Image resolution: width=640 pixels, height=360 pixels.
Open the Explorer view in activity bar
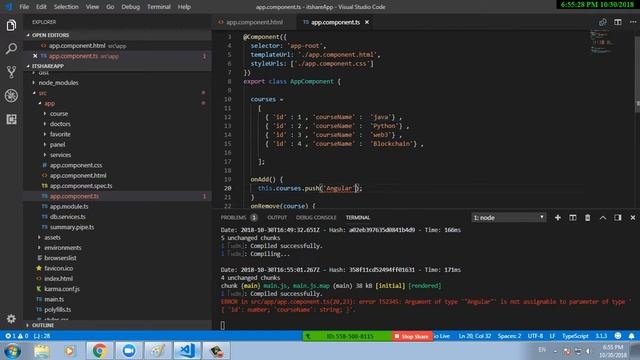(11, 25)
